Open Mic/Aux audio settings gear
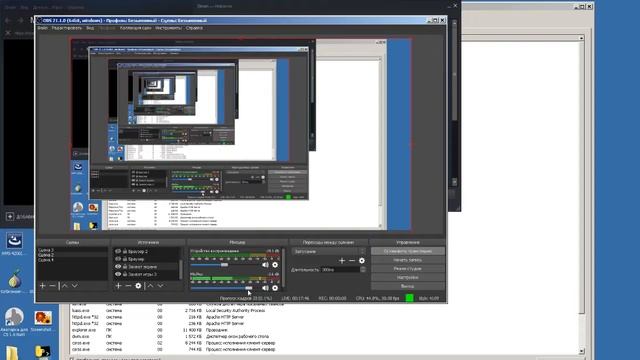640x360 pixels. (x=275, y=288)
